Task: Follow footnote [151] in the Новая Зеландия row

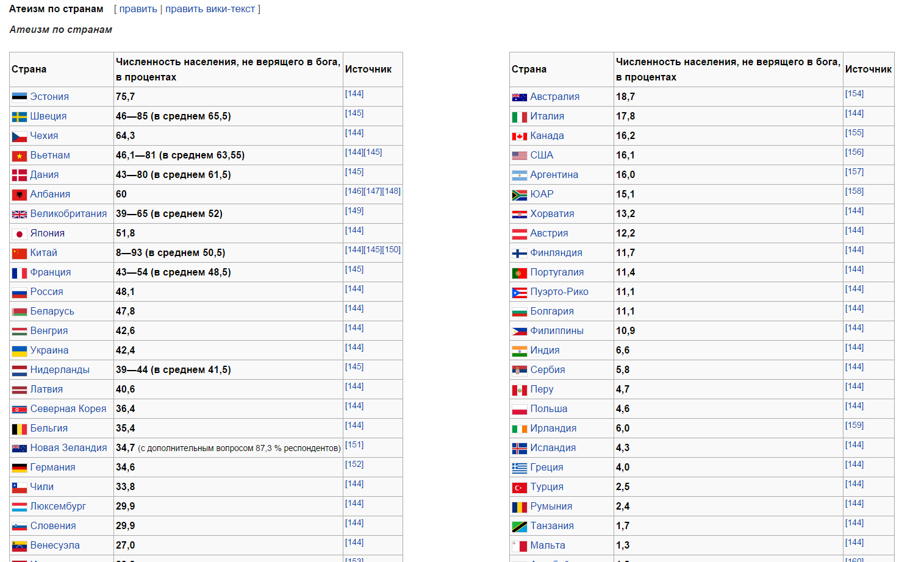Action: (354, 445)
